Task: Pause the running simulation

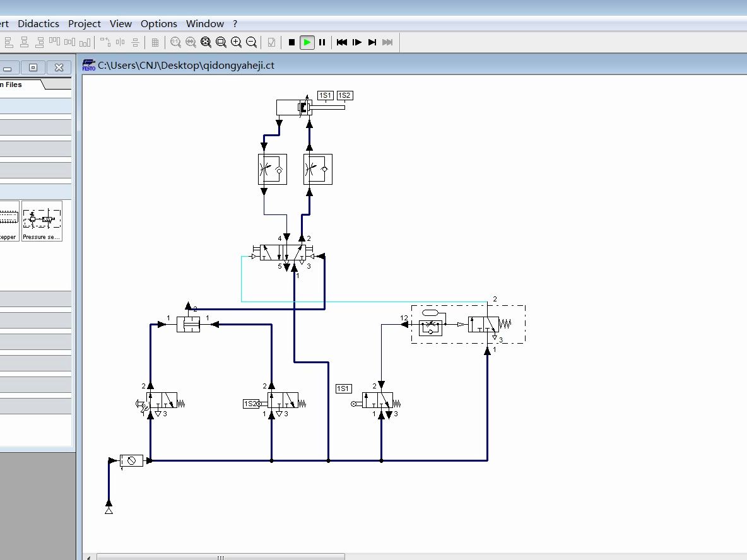Action: [x=322, y=42]
